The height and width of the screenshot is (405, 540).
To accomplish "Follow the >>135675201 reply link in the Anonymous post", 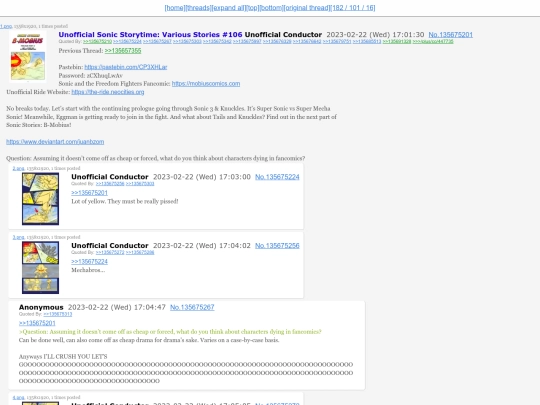I will click(x=37, y=323).
